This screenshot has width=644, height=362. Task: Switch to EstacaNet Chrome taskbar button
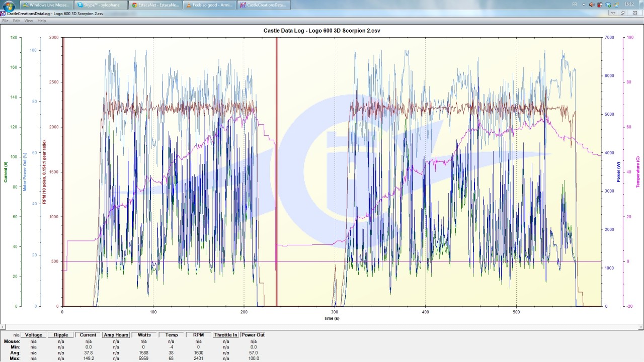click(x=154, y=5)
